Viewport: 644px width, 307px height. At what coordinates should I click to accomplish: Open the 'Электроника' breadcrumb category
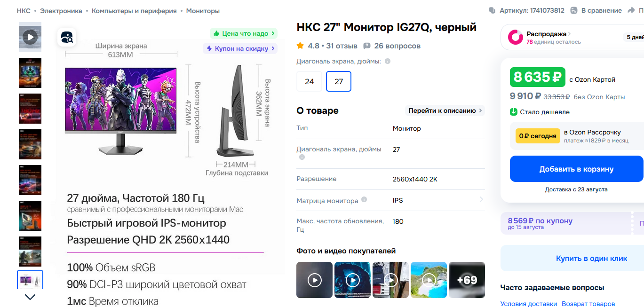pos(61,11)
